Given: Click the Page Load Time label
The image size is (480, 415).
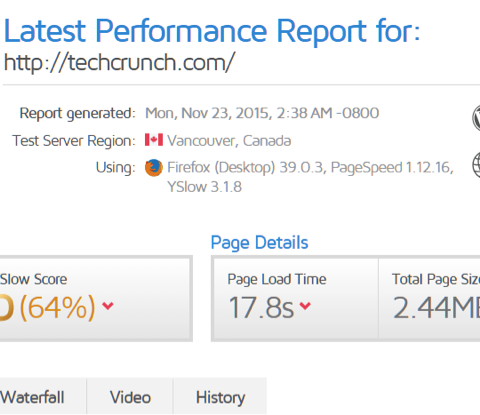Looking at the screenshot, I should coord(277,279).
